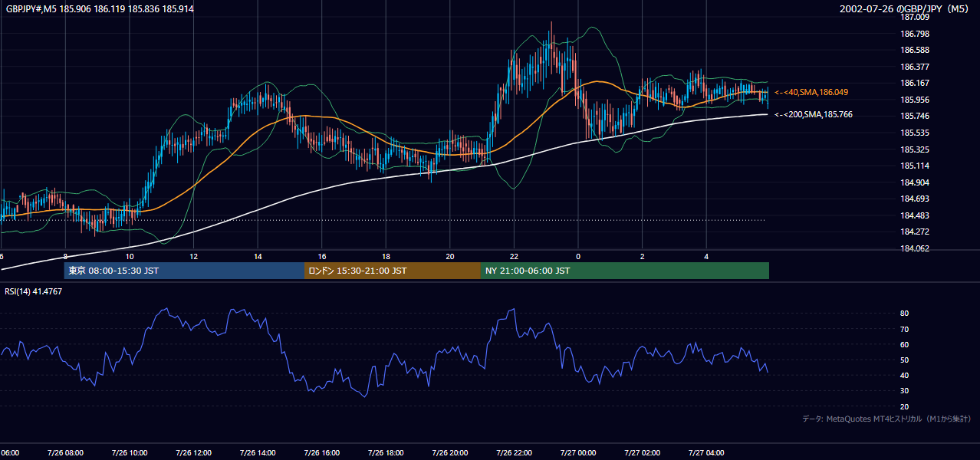
Task: Click hour tick 0 under price chart
Action: click(578, 257)
